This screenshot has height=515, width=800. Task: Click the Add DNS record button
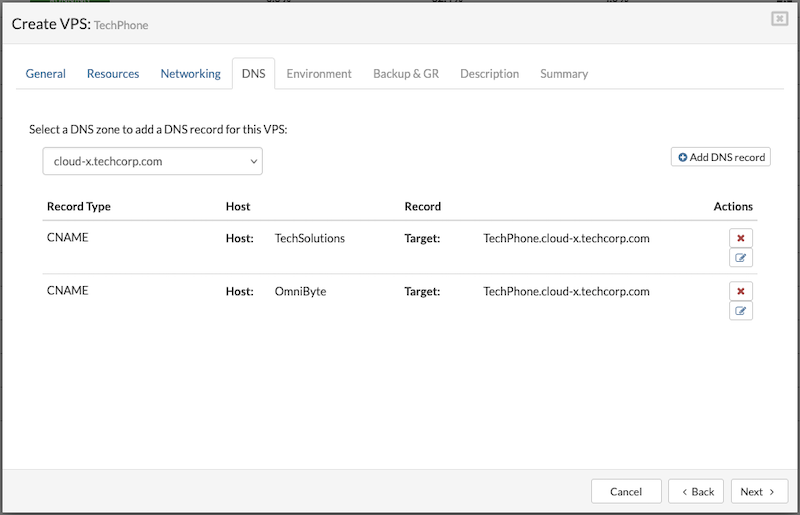point(720,157)
